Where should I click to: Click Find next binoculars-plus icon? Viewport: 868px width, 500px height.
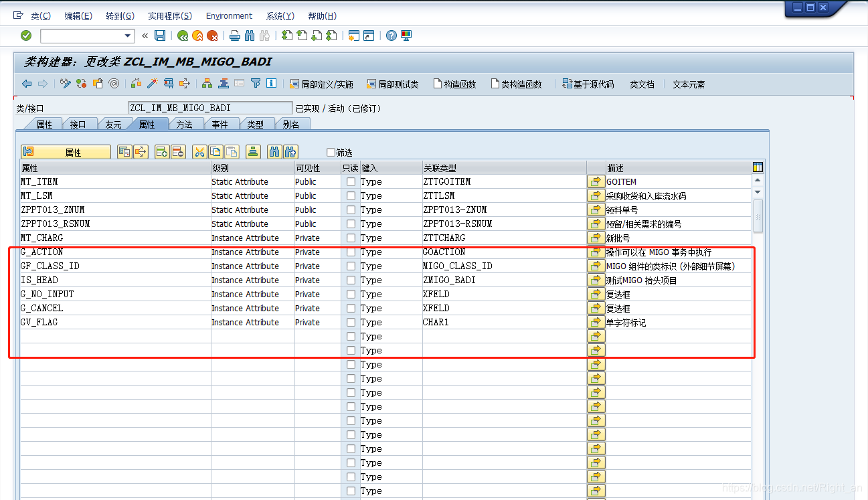tap(290, 152)
